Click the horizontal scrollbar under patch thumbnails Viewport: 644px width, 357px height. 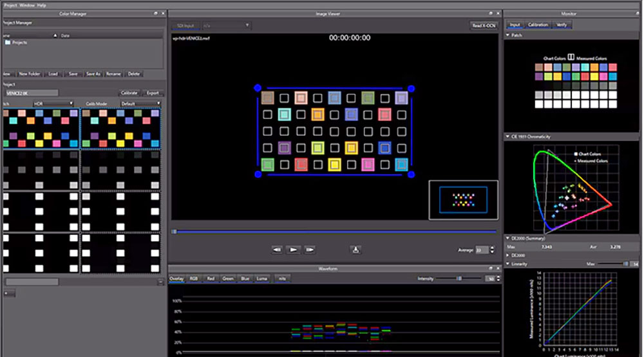click(x=32, y=282)
